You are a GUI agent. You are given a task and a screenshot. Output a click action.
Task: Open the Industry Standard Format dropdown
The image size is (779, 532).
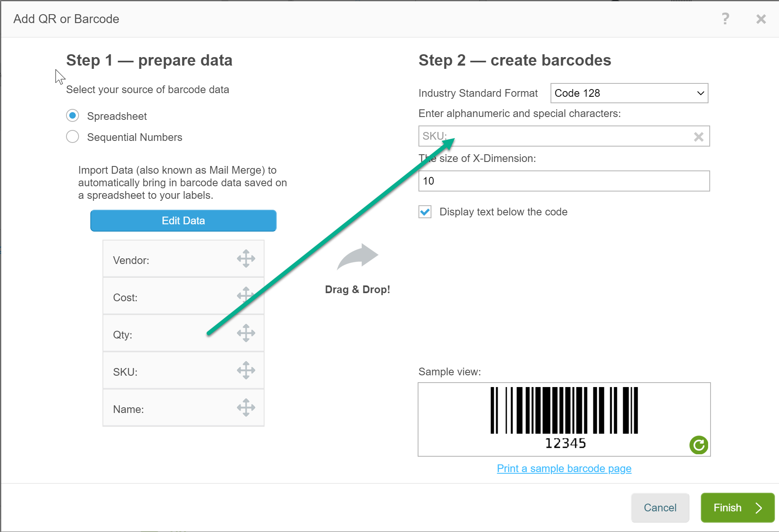629,93
